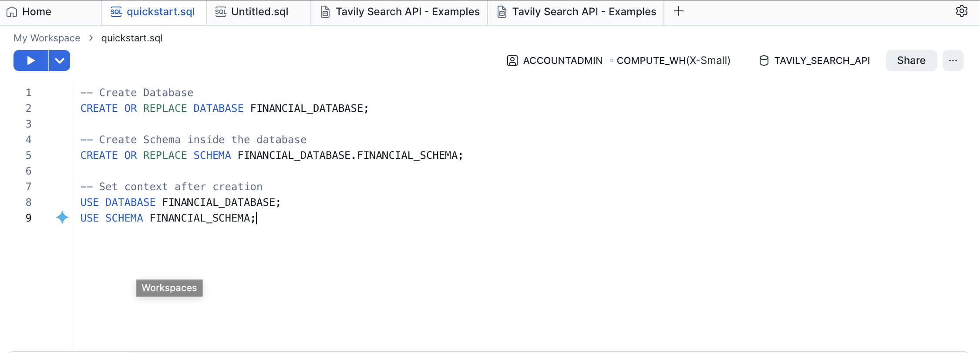
Task: Click the Copilot sparkle icon on line 9
Action: (x=62, y=217)
